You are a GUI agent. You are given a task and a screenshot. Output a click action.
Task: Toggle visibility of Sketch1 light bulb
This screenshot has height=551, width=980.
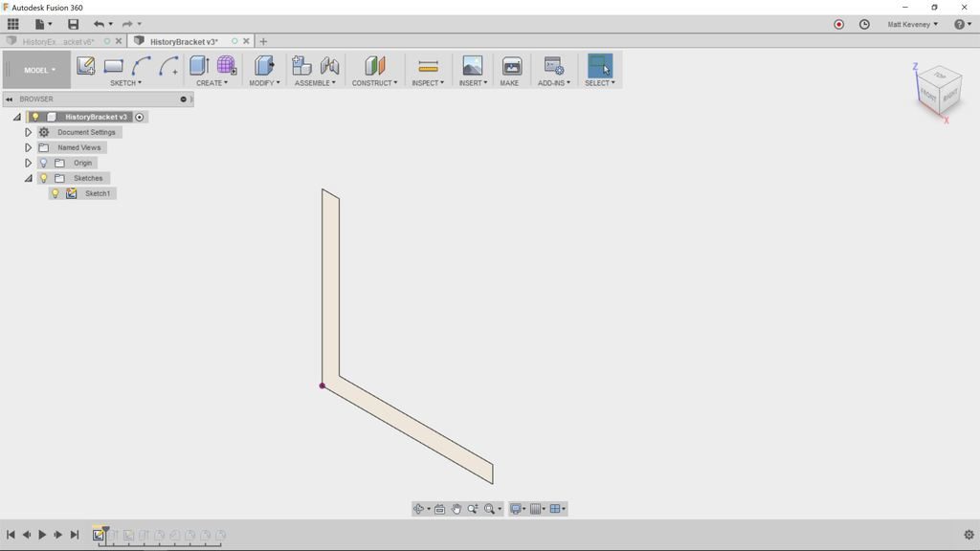click(x=56, y=193)
